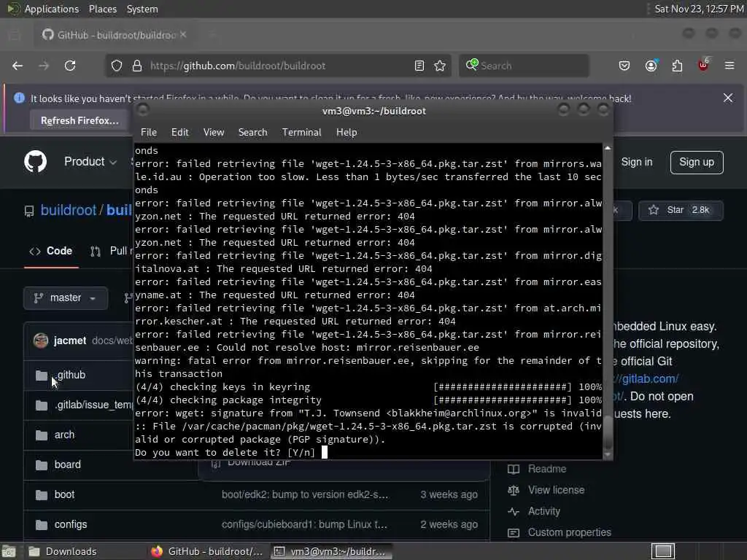Viewport: 747px width, 560px height.
Task: Open board folder icon
Action: click(42, 464)
